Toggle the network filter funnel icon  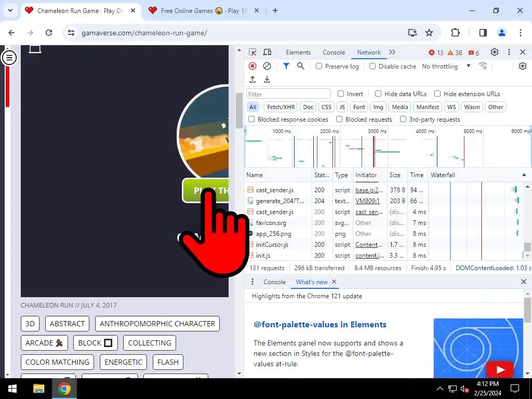[286, 66]
